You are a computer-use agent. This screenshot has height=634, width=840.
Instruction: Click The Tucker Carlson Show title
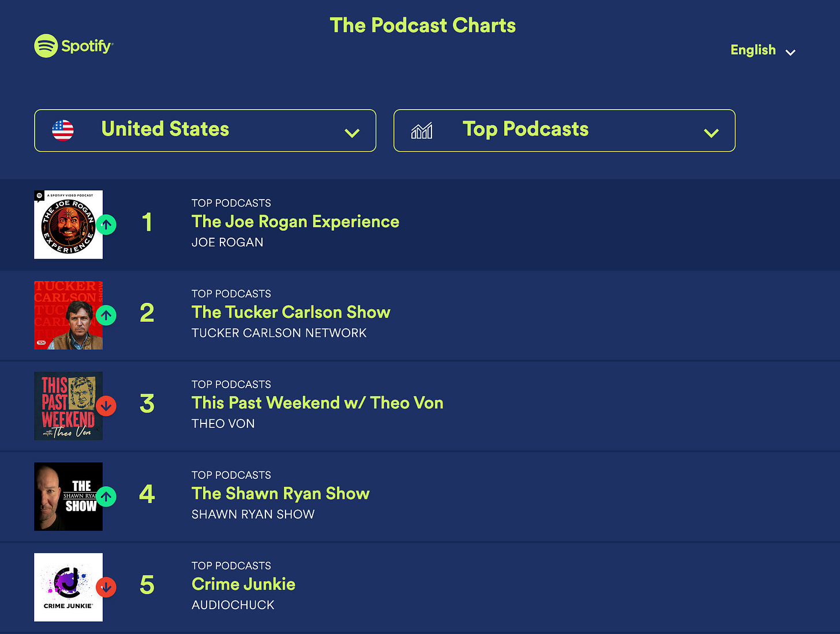[x=291, y=312]
